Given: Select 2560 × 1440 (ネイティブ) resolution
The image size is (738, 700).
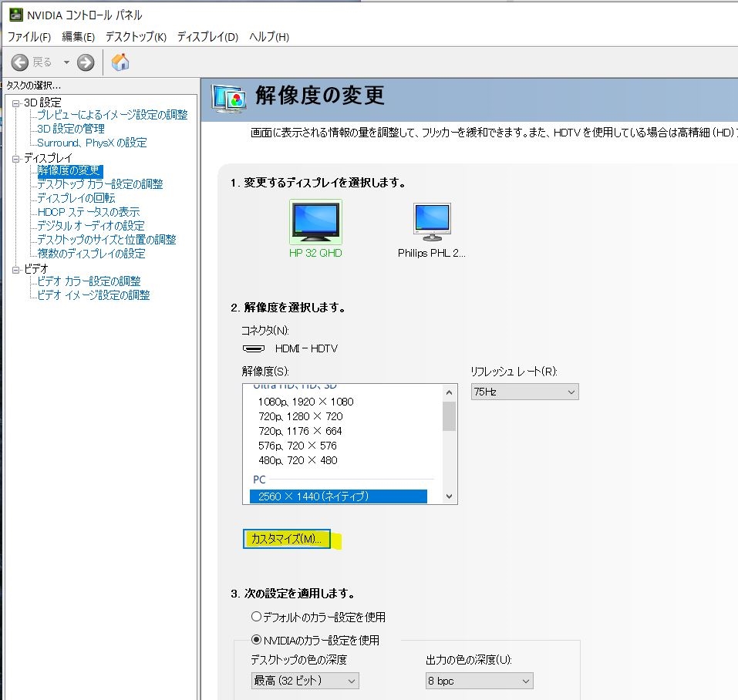Looking at the screenshot, I should pos(339,496).
